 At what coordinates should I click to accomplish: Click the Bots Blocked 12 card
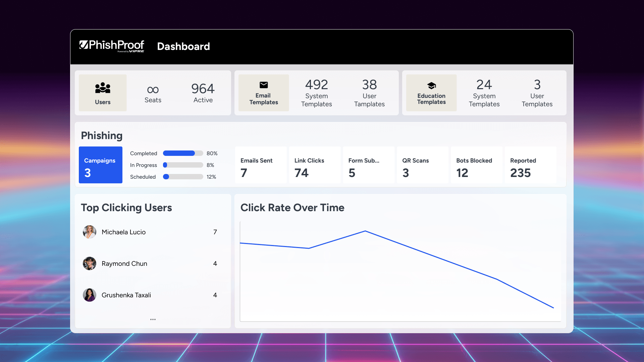point(476,165)
